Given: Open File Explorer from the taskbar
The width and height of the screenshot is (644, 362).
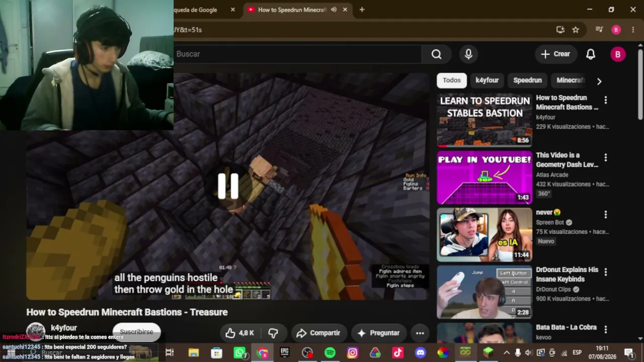Looking at the screenshot, I should (194, 353).
